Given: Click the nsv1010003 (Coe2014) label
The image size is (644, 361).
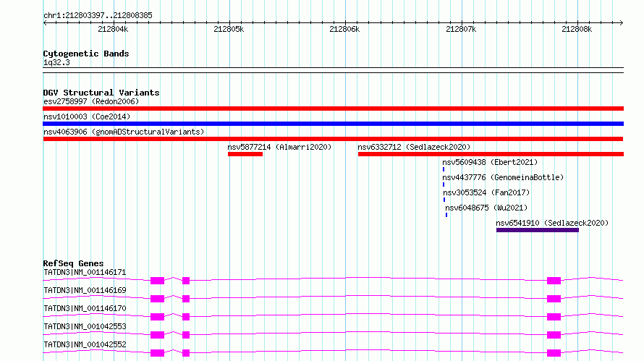Looking at the screenshot, I should (87, 116).
